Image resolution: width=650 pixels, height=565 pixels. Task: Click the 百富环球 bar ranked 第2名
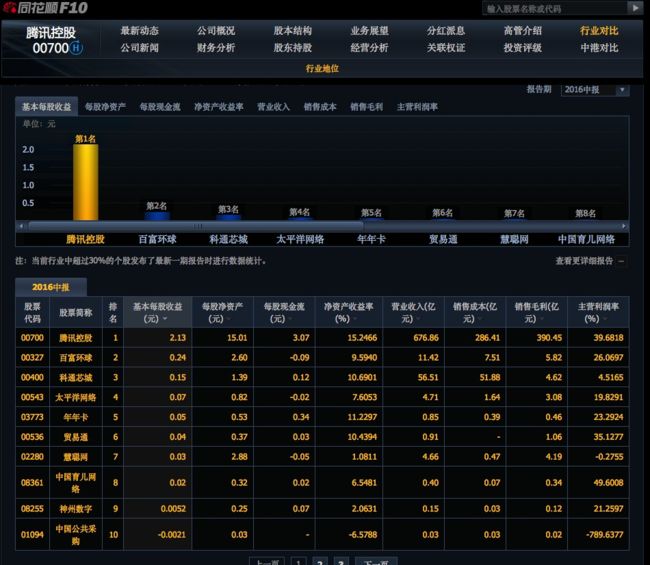[x=157, y=216]
